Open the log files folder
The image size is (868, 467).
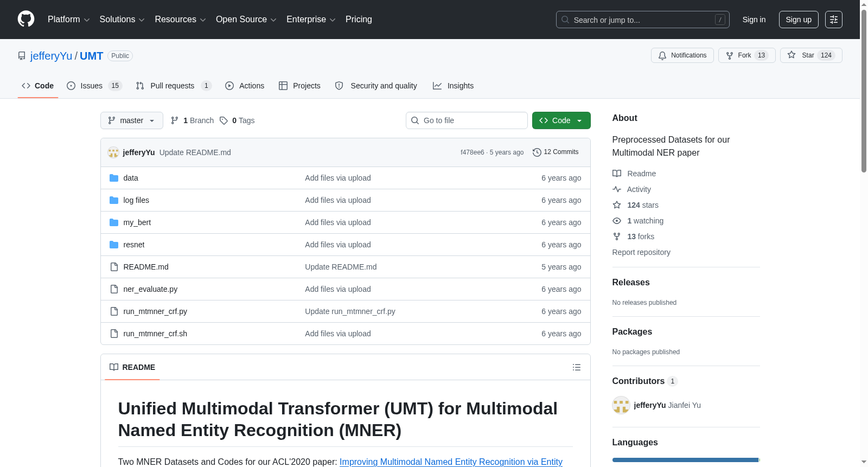point(136,200)
